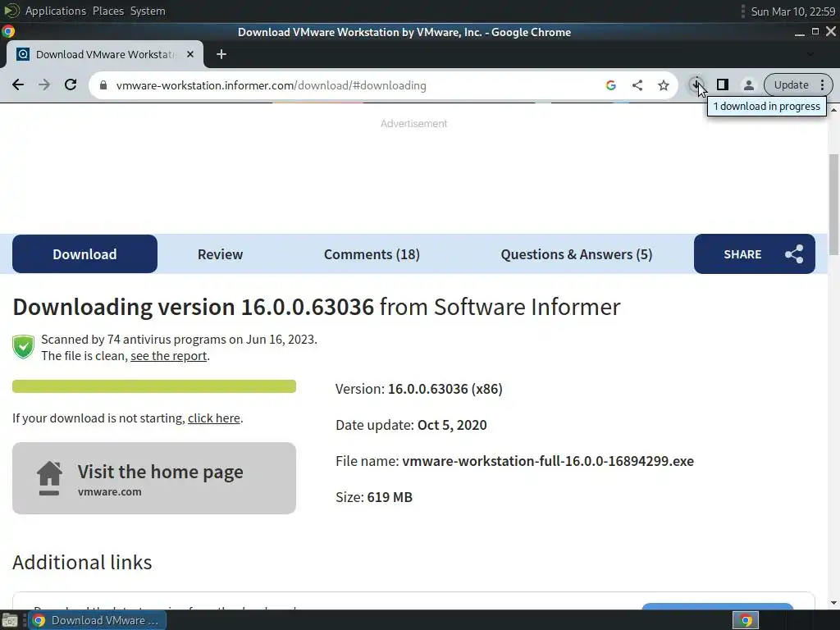
Task: Click the 'click here' download link
Action: [x=214, y=418]
